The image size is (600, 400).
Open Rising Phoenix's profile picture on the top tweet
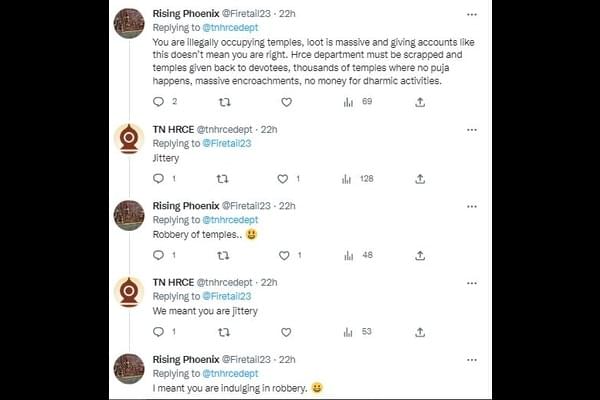coord(129,23)
